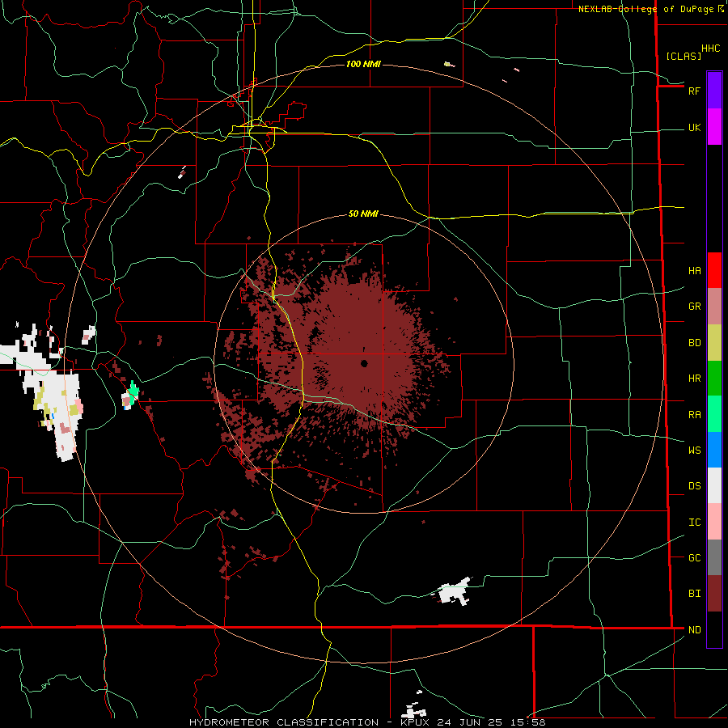Screen dimensions: 728x728
Task: Click the GC legend label
Action: tap(694, 558)
